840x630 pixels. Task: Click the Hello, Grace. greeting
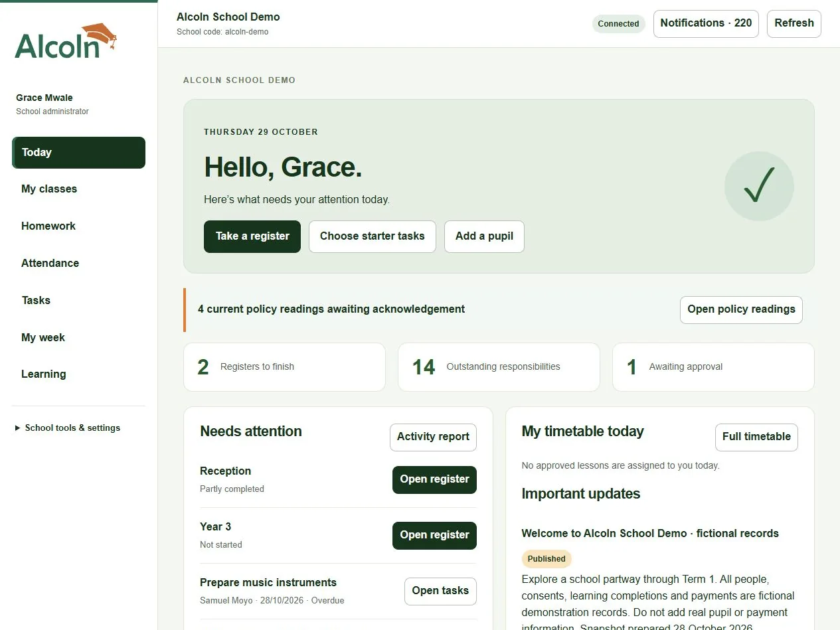point(283,167)
